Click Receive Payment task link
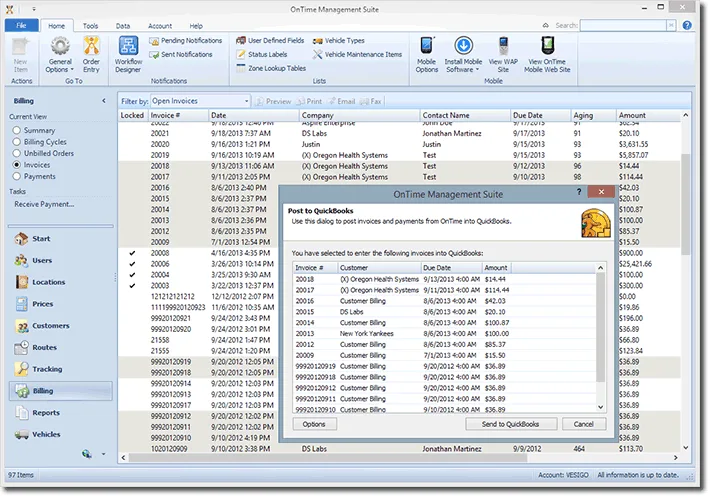Image resolution: width=710 pixels, height=496 pixels. click(44, 204)
